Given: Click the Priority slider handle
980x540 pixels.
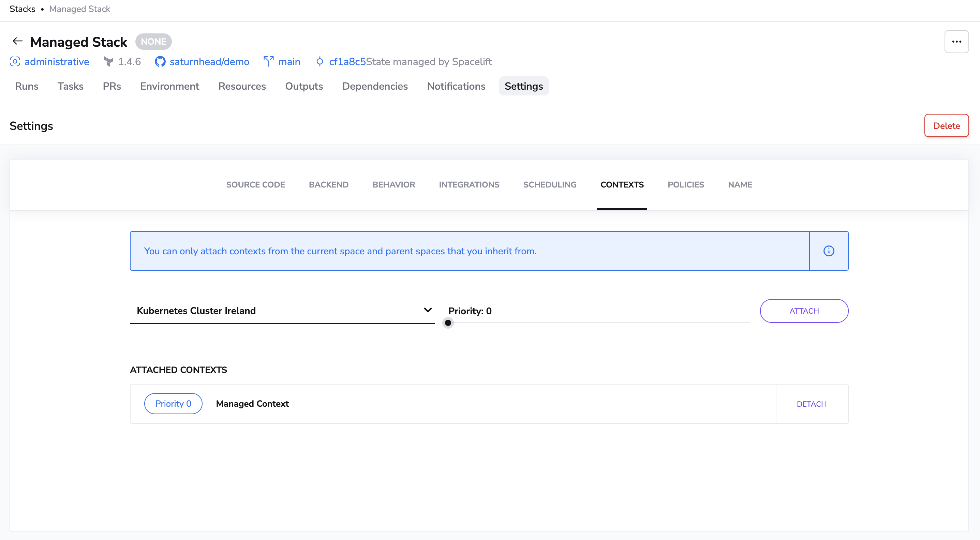Looking at the screenshot, I should point(448,323).
